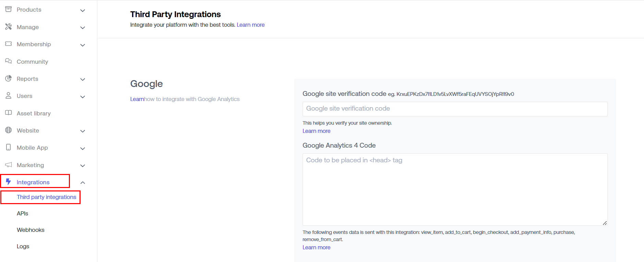Screen dimensions: 644x262
Task: Select Webhooks in the sidebar
Action: [31, 230]
